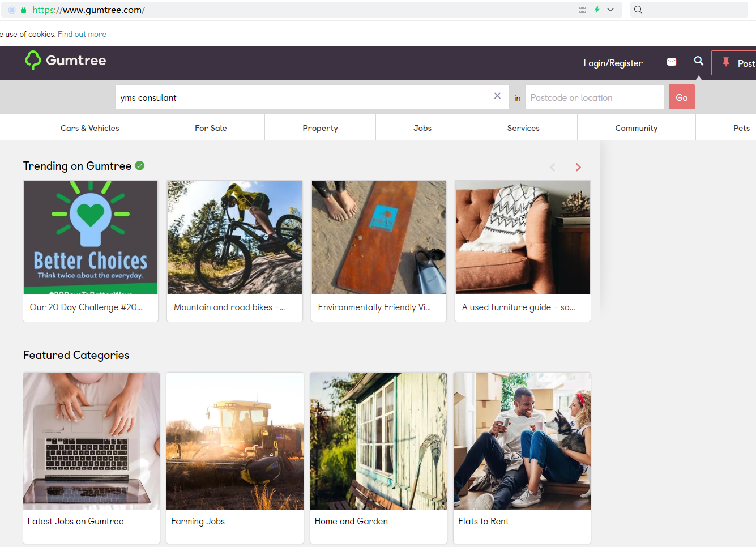The height and width of the screenshot is (547, 756).
Task: Expand the address bar dropdown chevron
Action: 610,10
